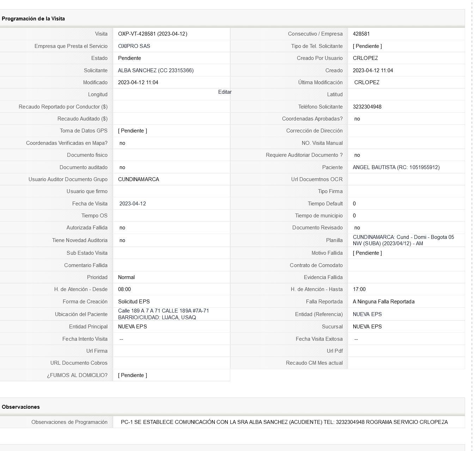Click the Editar link near Longitud

pyautogui.click(x=225, y=92)
